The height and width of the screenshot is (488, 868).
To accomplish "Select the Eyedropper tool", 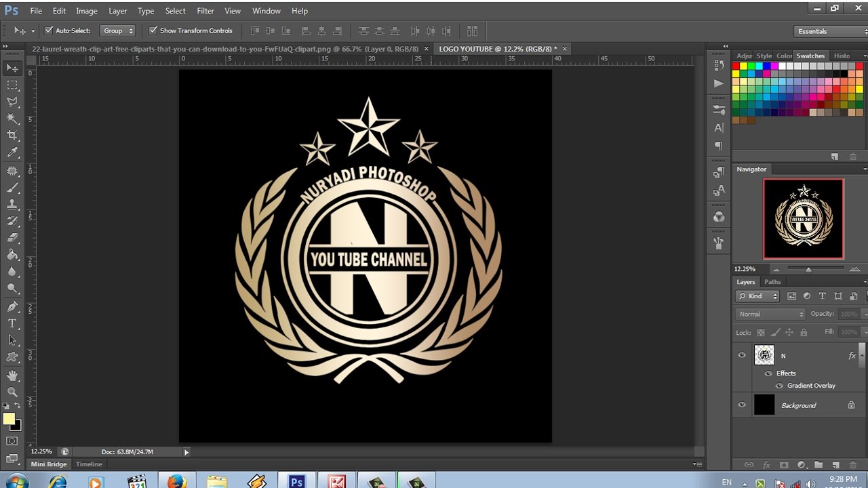I will [x=12, y=153].
